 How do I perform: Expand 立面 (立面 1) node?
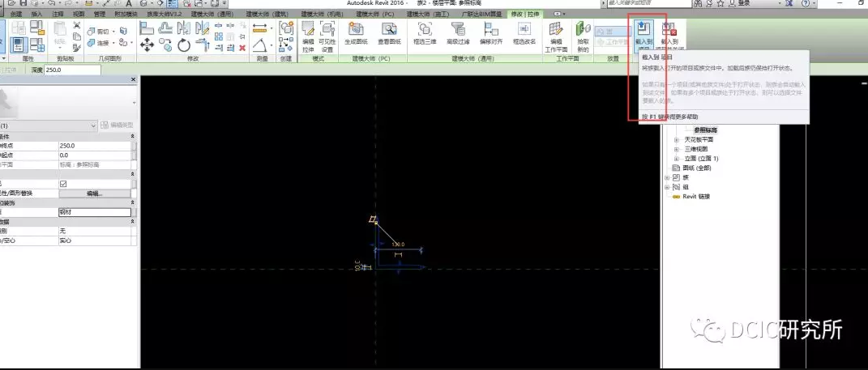pyautogui.click(x=676, y=159)
